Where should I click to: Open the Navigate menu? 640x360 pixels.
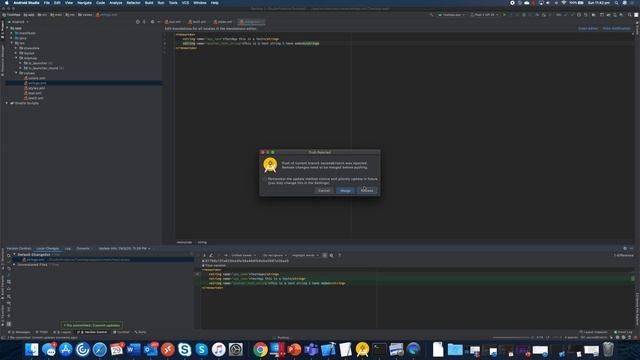(x=84, y=3)
